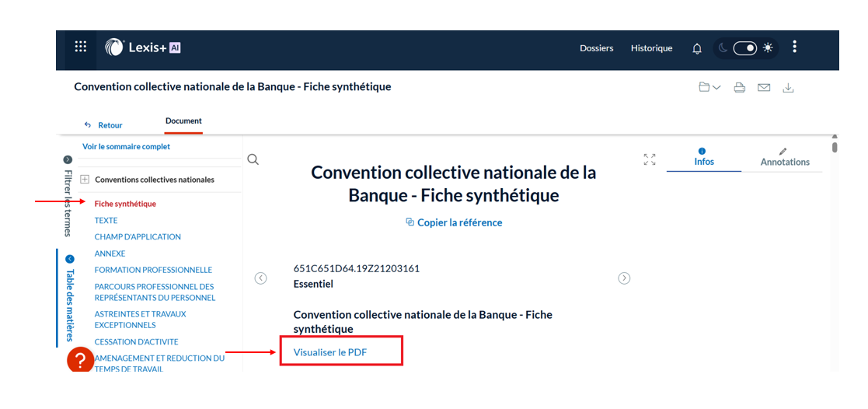Go to next document arrow
868x409 pixels.
point(624,278)
